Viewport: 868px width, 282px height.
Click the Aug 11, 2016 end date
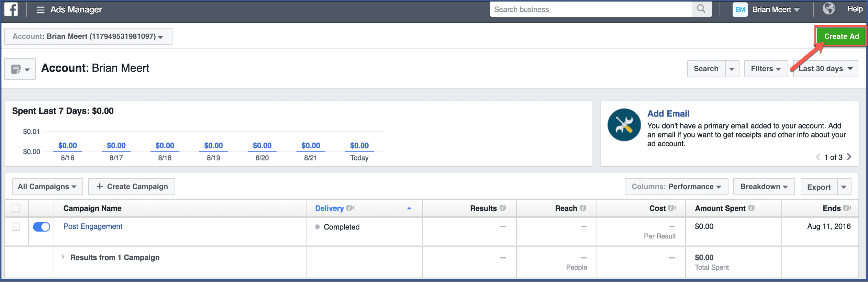pyautogui.click(x=829, y=226)
